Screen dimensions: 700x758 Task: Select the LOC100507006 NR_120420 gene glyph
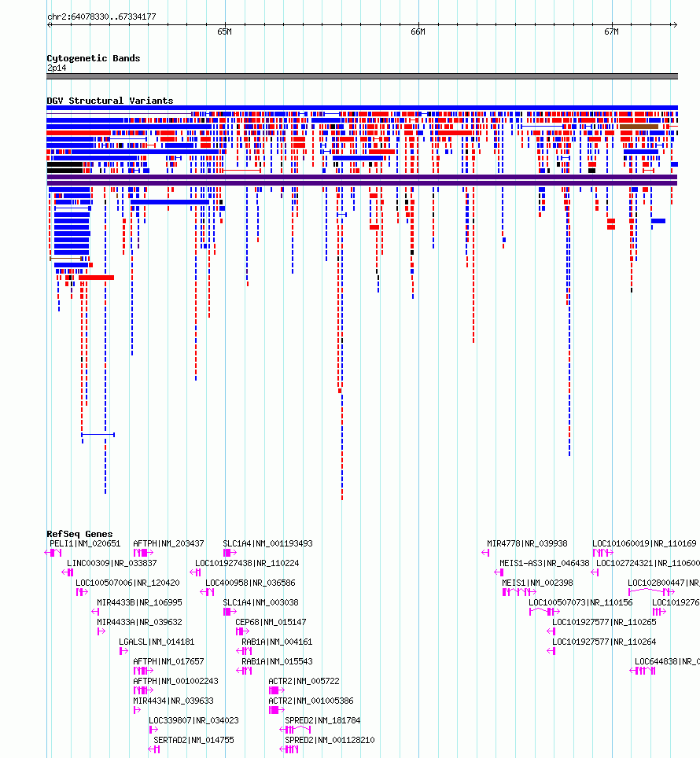82,592
